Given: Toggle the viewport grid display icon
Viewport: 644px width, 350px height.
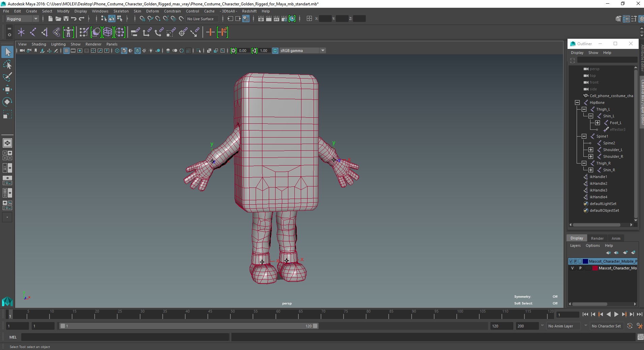Looking at the screenshot, I should [x=66, y=51].
